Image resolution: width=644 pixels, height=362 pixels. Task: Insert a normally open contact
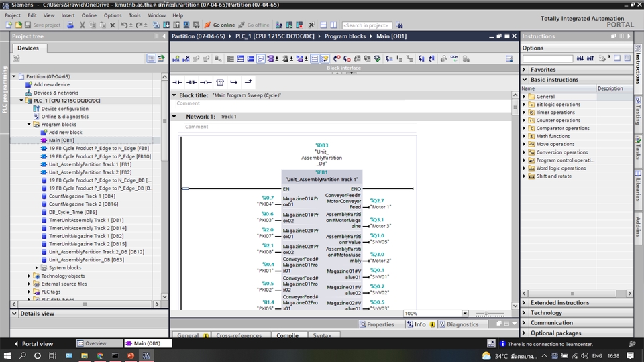click(x=177, y=82)
